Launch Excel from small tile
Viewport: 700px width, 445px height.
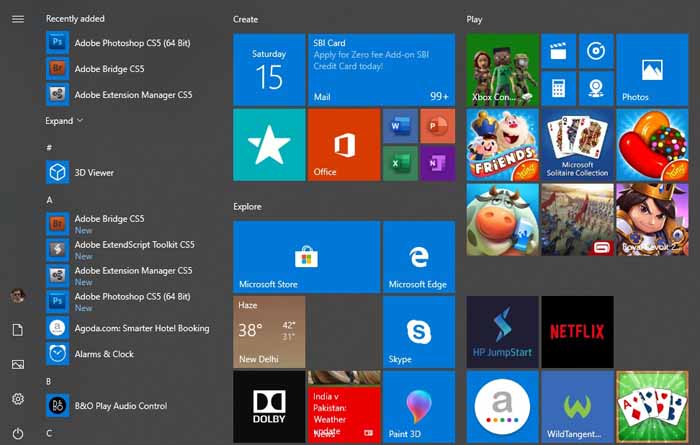click(400, 163)
